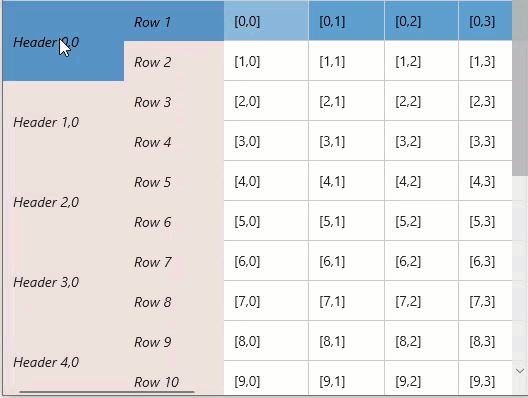
Task: Select the Header 1,0 row group
Action: [63, 121]
